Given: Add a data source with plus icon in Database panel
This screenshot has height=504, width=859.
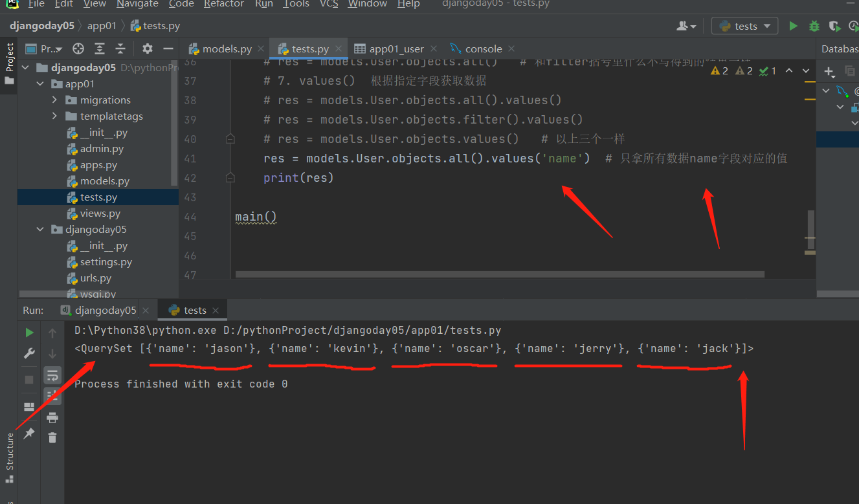Looking at the screenshot, I should coord(829,71).
